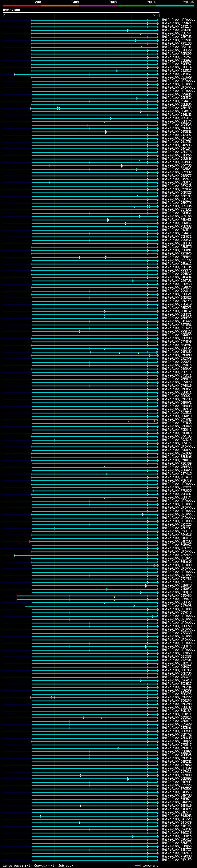Select UniRef100_Q17098 label
Image resolution: width=197 pixels, height=868 pixels.
(x=177, y=606)
